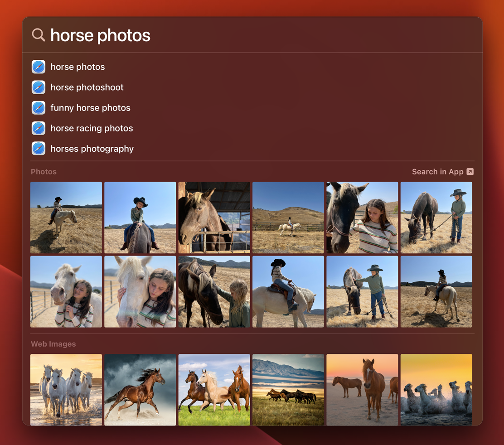This screenshot has width=504, height=445.
Task: Select the 'horse photos' suggestion row
Action: (x=252, y=67)
